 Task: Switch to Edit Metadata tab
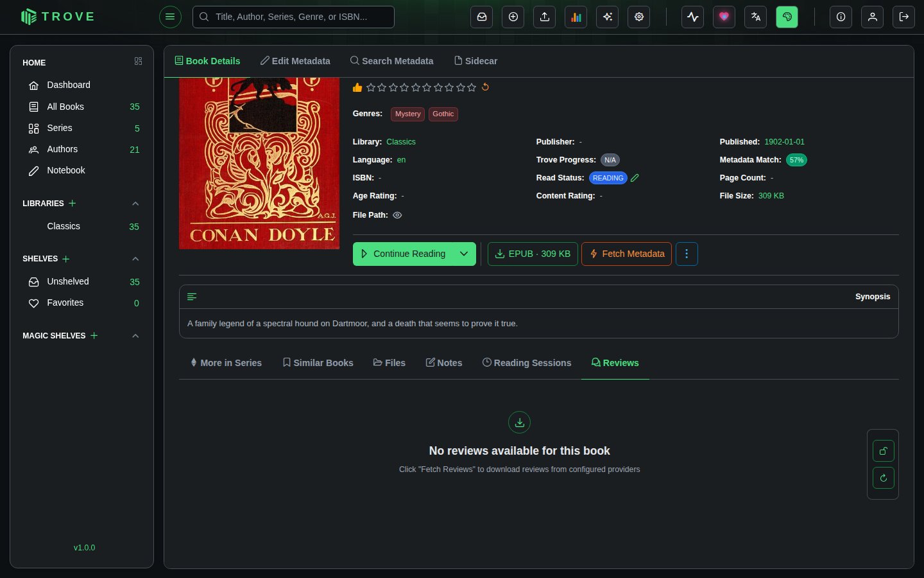point(295,61)
